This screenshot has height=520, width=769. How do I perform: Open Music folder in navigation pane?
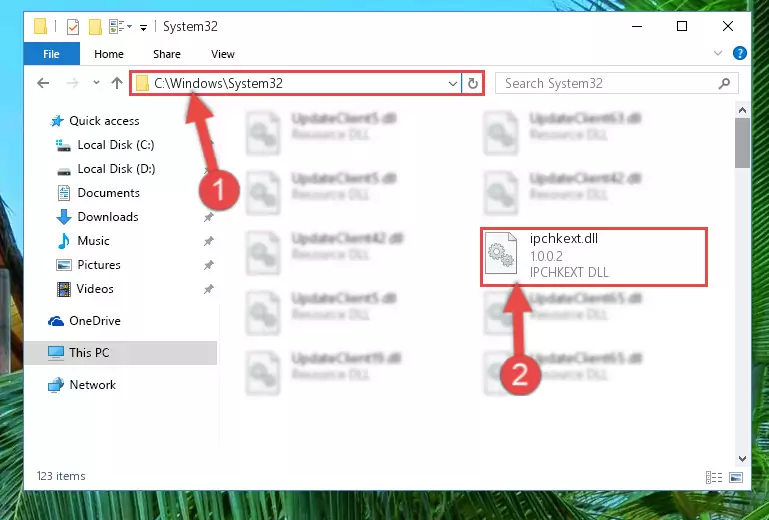[93, 241]
